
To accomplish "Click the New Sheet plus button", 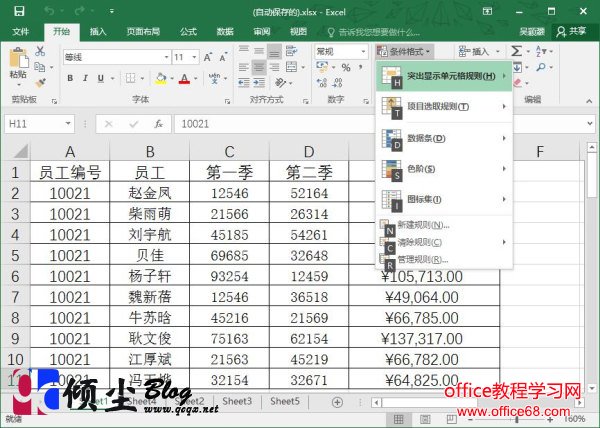I will click(x=337, y=402).
